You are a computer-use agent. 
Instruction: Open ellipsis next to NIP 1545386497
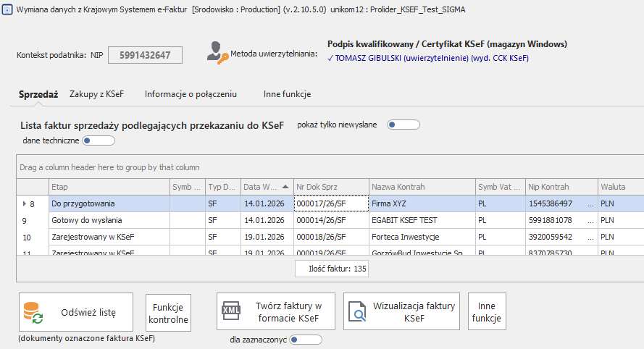click(x=590, y=204)
